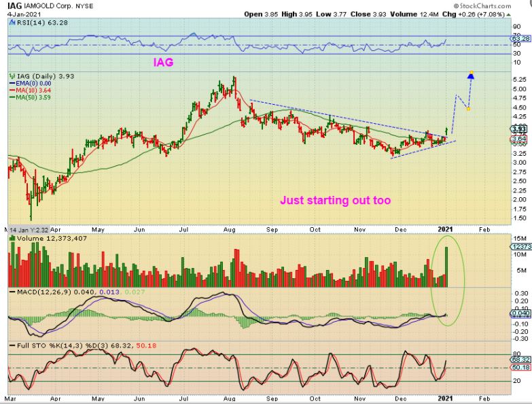The image size is (532, 404).
Task: Click the 63.28 RSI value tag on the right axis
Action: (520, 38)
